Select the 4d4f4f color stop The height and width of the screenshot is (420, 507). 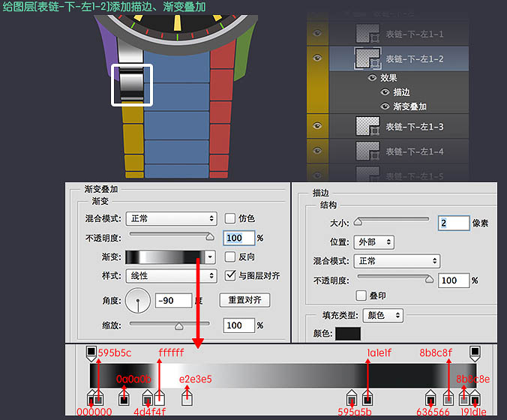click(x=148, y=398)
